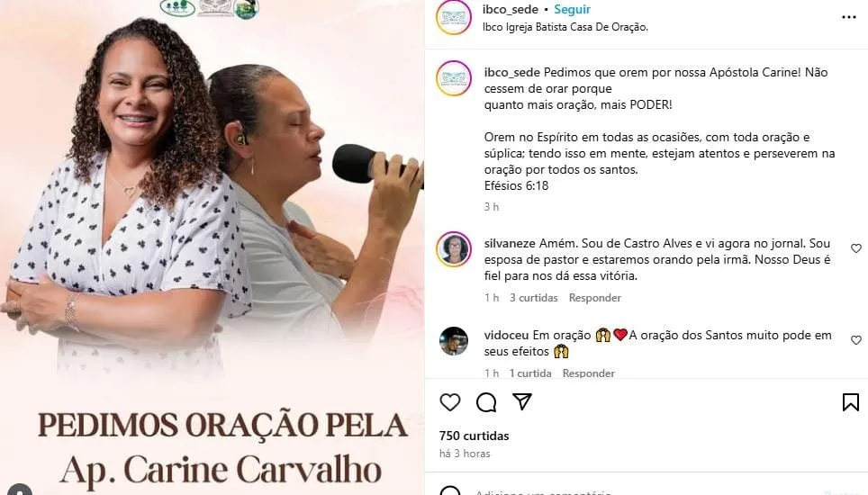The image size is (868, 495).
Task: Reply to vidoceu's comment
Action: pos(589,373)
